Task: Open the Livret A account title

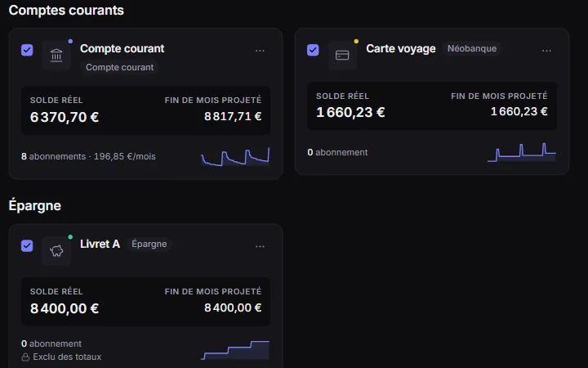Action: 100,244
